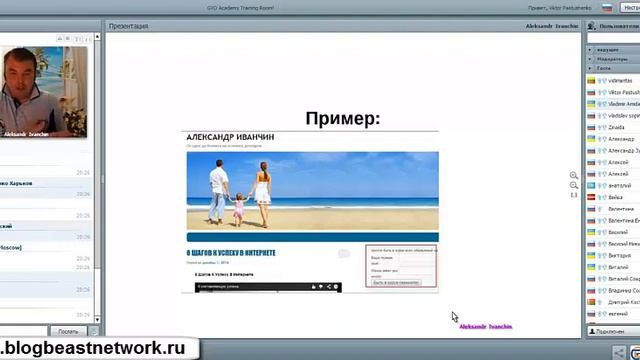The width and height of the screenshot is (640, 360).
Task: Zoom out of the presentation slide
Action: (x=573, y=185)
